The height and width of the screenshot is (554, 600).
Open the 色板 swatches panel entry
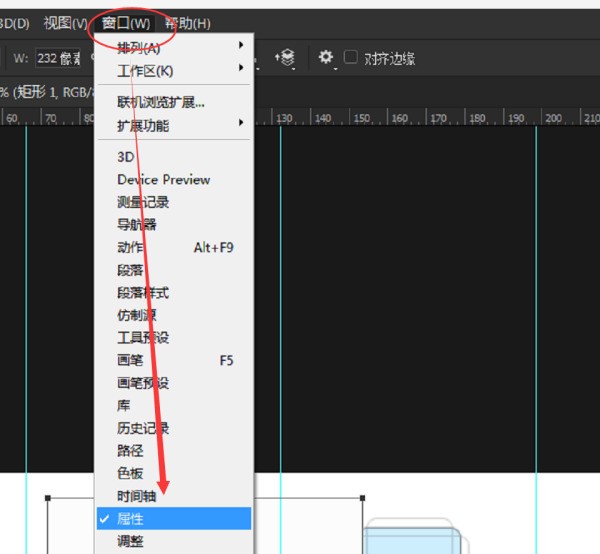130,473
